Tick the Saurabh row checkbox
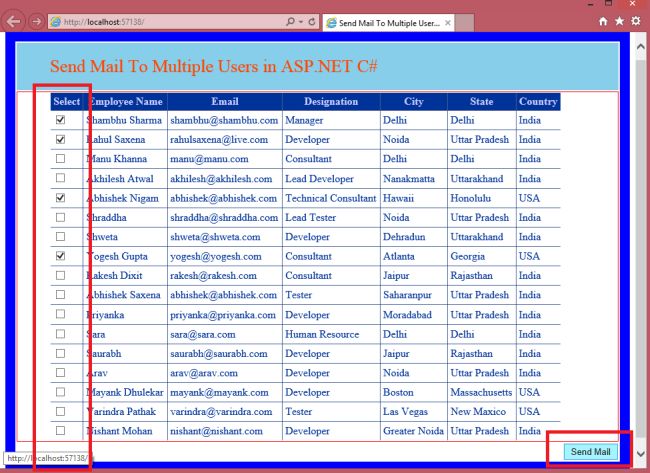This screenshot has height=473, width=650. click(61, 353)
